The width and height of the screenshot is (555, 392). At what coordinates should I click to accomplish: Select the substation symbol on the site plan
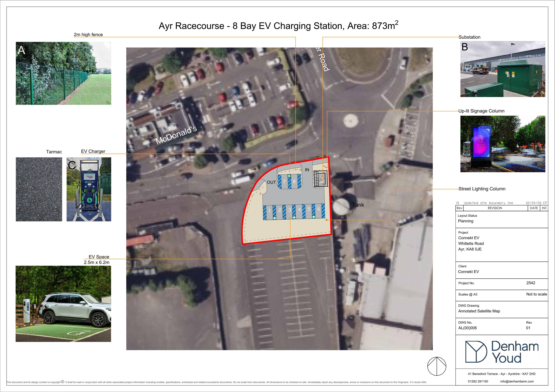click(x=321, y=179)
